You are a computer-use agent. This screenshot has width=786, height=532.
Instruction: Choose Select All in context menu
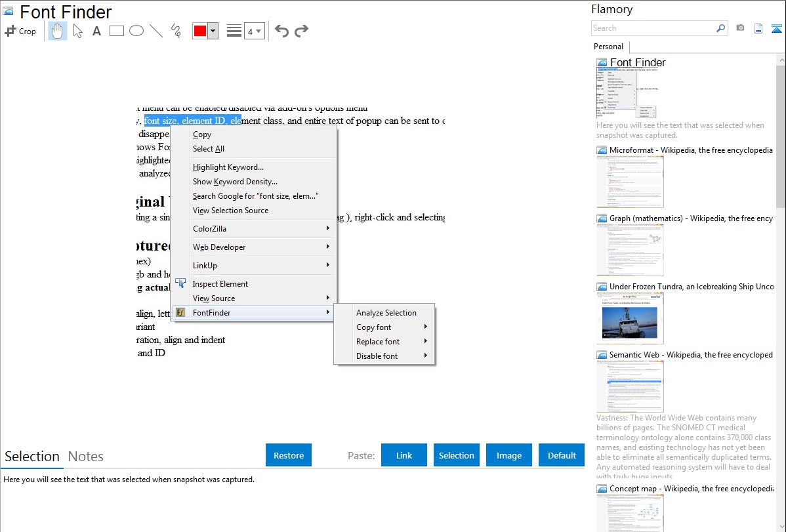[254, 149]
